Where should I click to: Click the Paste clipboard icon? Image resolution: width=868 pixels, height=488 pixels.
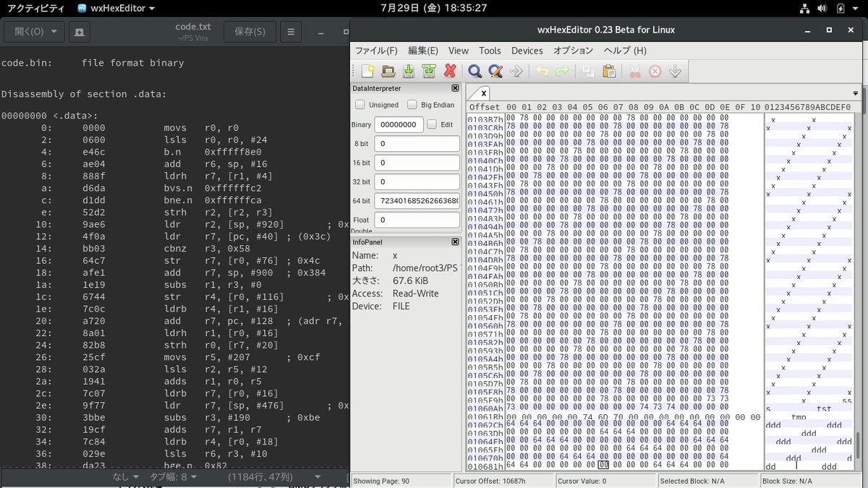609,71
